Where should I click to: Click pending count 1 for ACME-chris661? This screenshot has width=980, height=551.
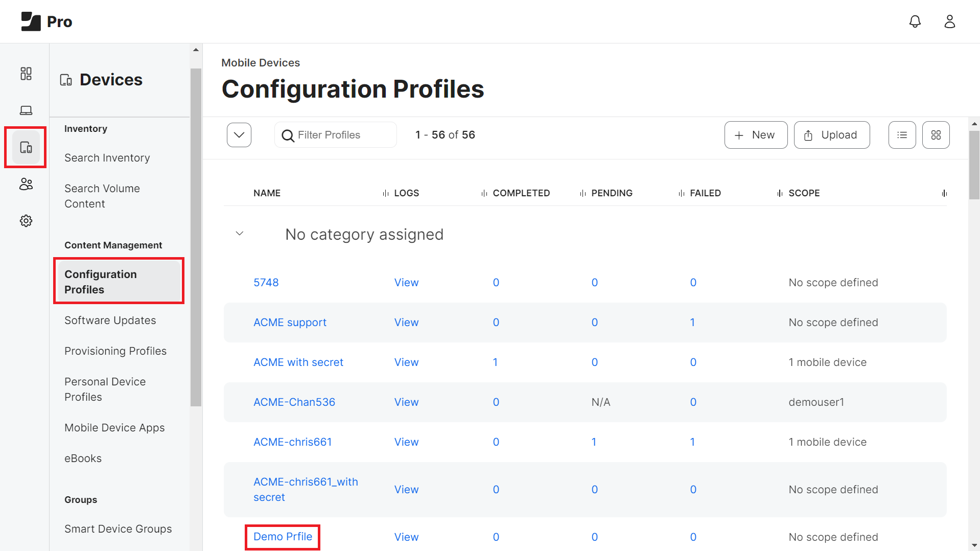pos(594,442)
